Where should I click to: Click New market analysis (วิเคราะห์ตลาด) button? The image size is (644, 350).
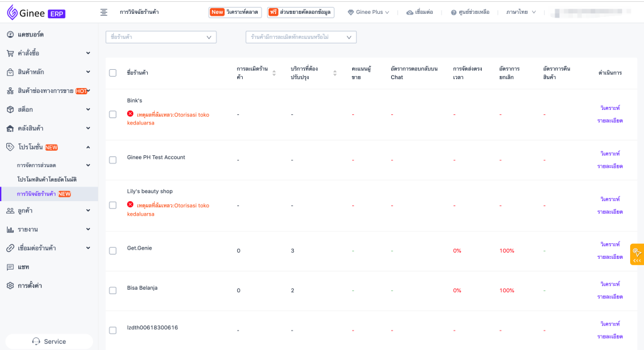coord(235,13)
